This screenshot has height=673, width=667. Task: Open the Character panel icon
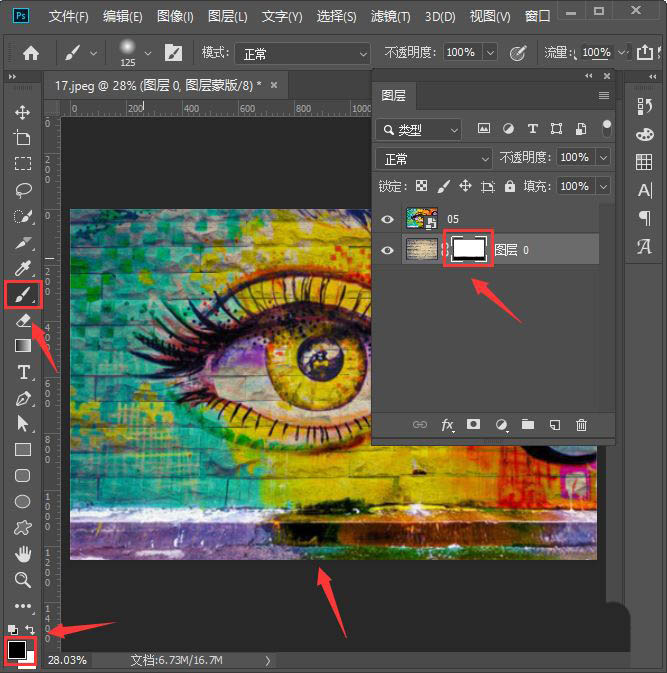[645, 190]
